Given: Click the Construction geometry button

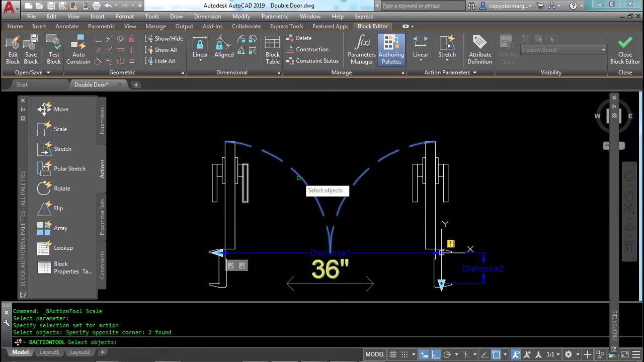Looking at the screenshot, I should 307,49.
